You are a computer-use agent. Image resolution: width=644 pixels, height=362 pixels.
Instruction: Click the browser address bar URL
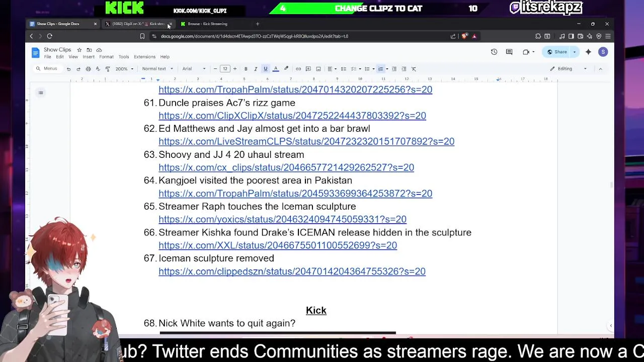coord(255,36)
